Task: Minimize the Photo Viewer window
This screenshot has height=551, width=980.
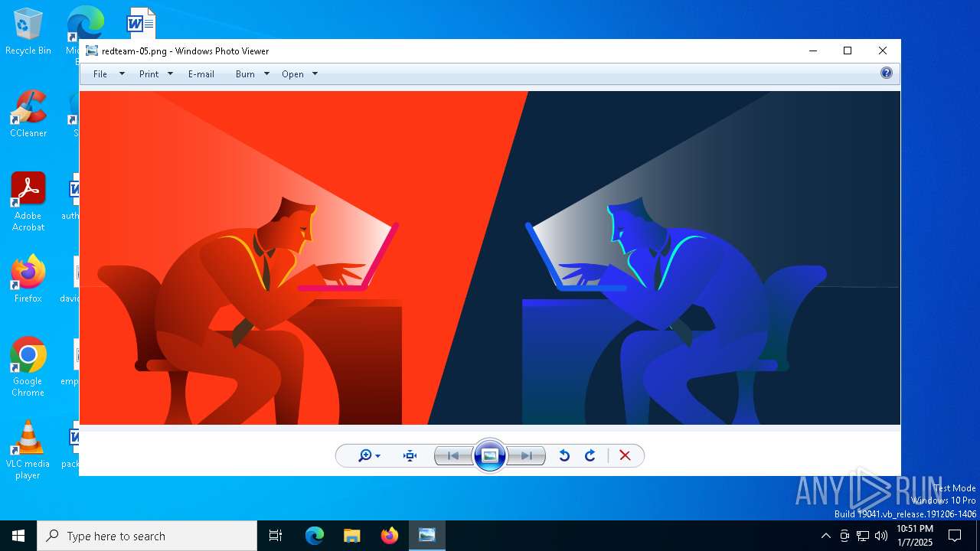Action: tap(812, 51)
